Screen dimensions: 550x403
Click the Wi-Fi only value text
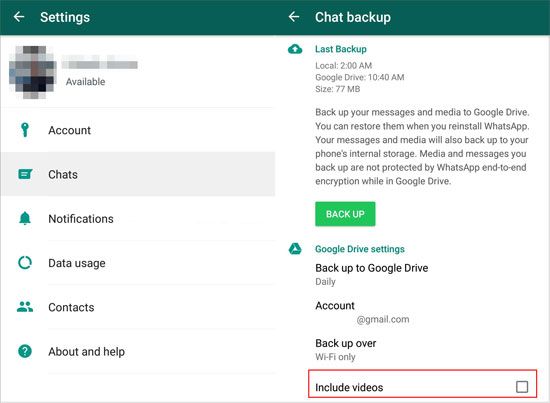[x=335, y=357]
